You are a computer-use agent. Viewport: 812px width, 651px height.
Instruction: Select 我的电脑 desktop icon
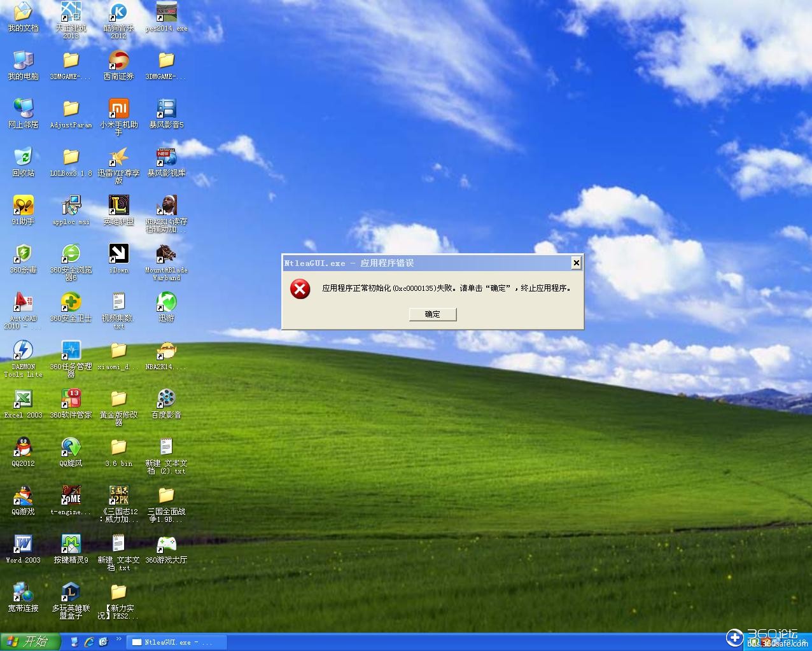[23, 65]
